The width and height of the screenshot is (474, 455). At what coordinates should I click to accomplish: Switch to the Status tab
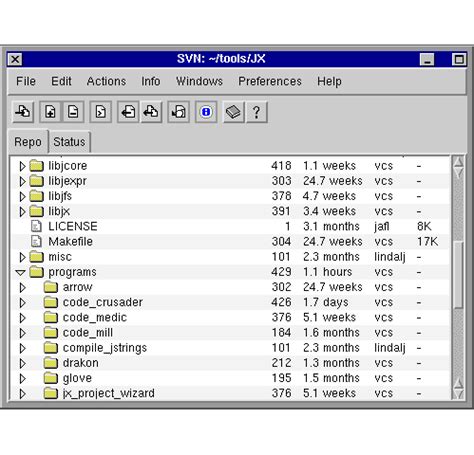pos(69,142)
